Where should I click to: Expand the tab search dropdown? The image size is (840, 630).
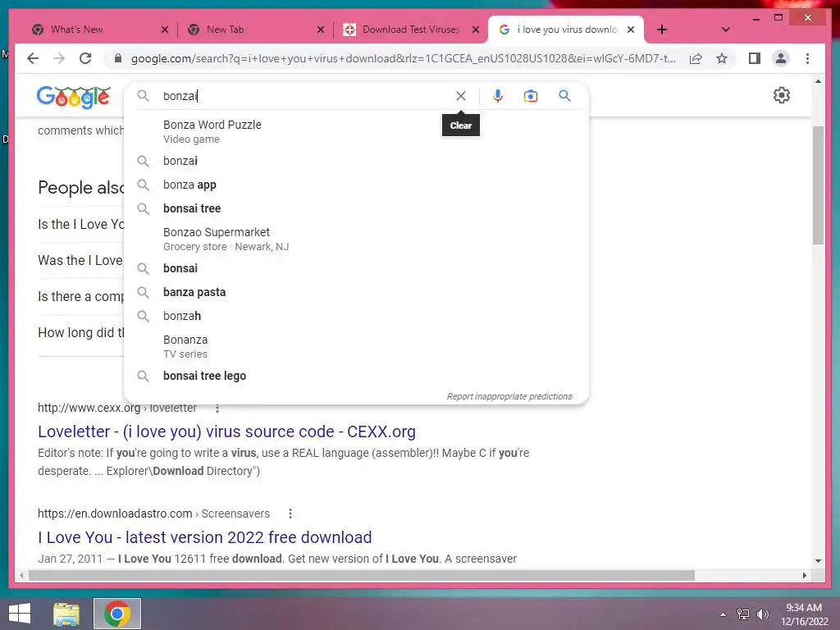[x=726, y=30]
